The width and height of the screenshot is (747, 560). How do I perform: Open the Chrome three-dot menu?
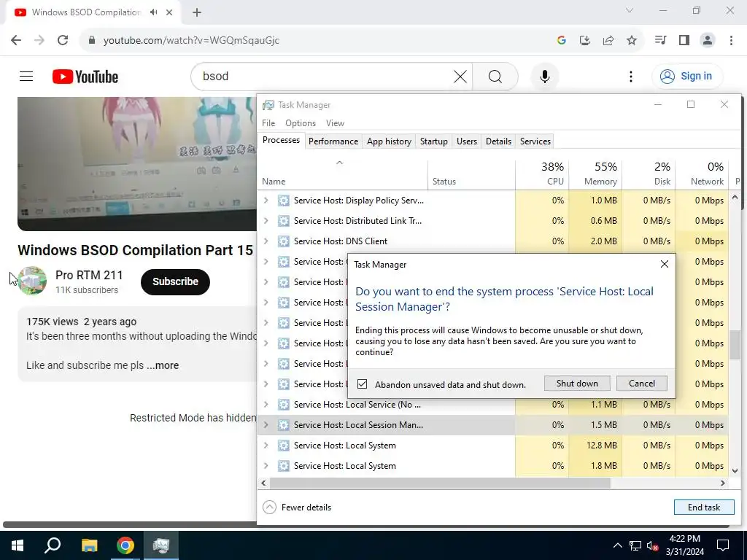731,40
